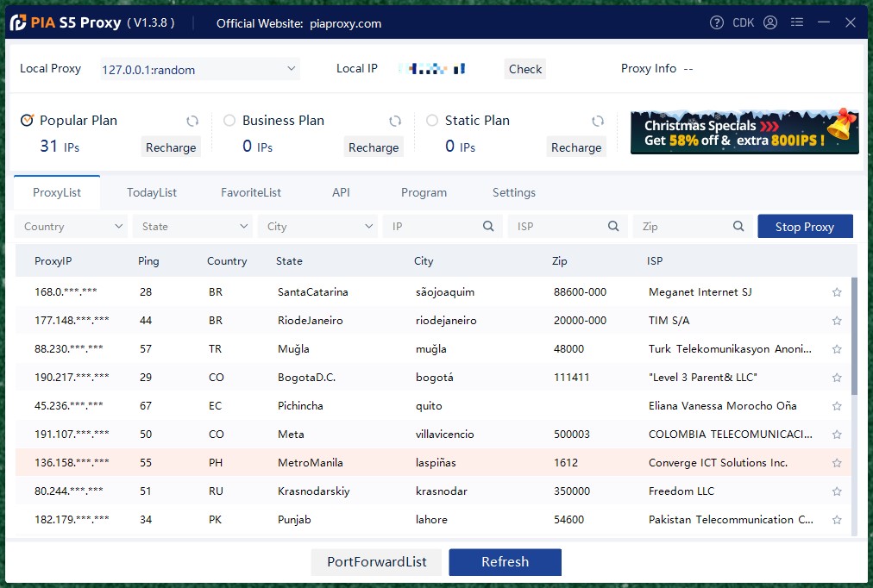Click the Stop Proxy button

click(805, 227)
